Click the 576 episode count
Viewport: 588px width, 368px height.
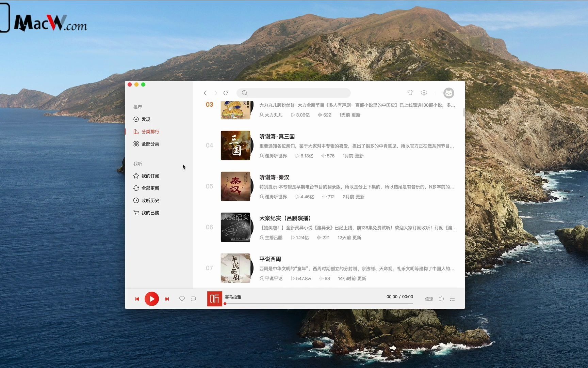328,156
